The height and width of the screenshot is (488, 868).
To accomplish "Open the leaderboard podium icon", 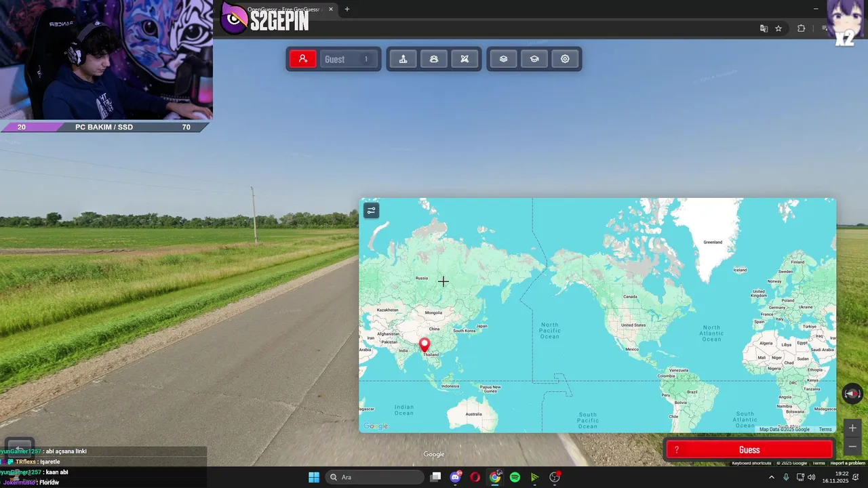I will coord(403,59).
